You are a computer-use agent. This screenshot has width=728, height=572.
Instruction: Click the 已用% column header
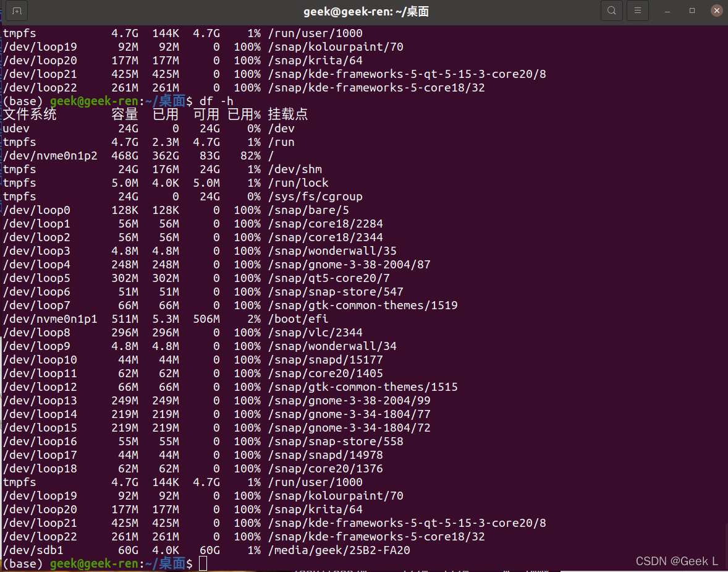tap(244, 114)
